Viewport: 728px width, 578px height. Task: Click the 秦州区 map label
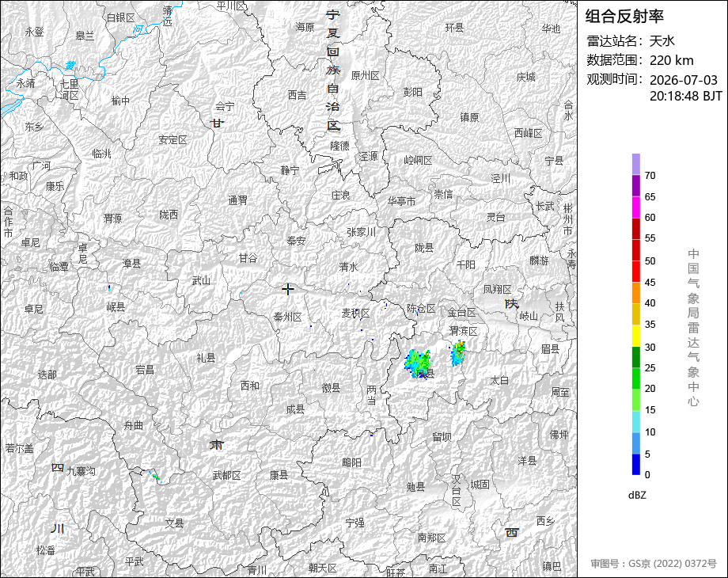tap(287, 317)
